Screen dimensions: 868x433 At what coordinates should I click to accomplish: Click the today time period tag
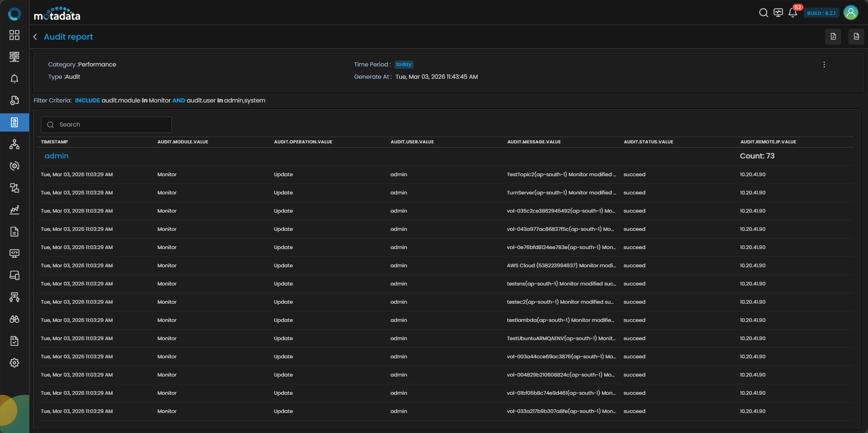click(404, 65)
